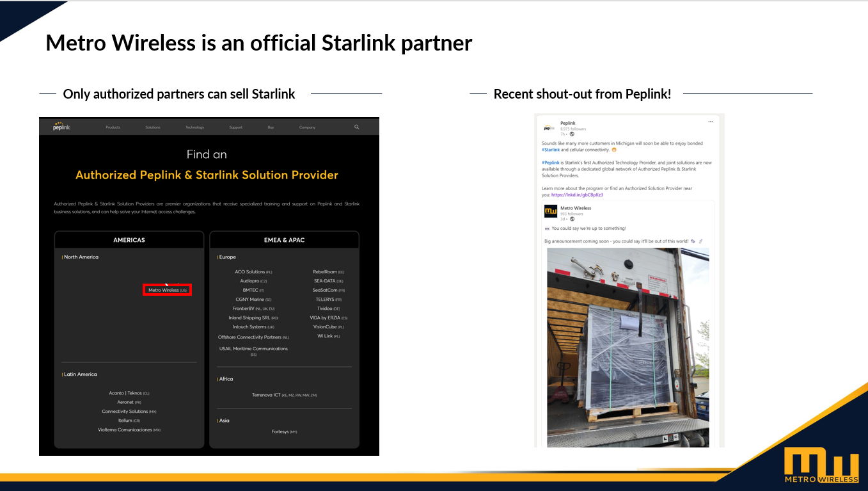Open the Support menu item
Image resolution: width=868 pixels, height=491 pixels.
[x=236, y=127]
